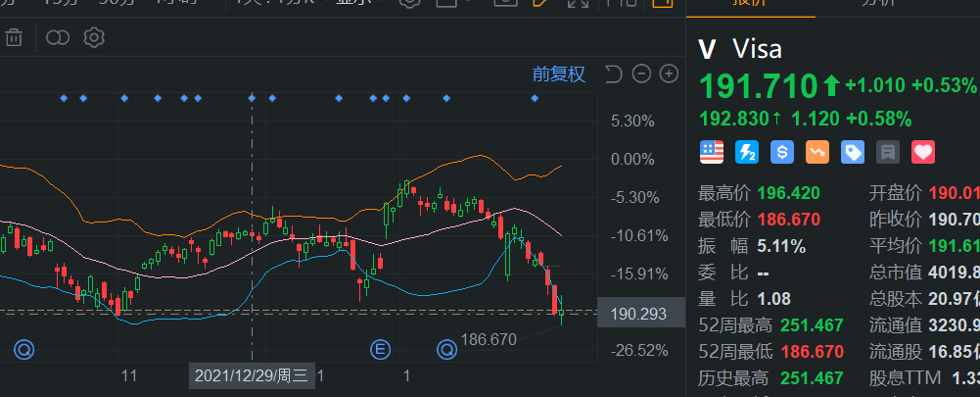
Task: Click the 振幅 value 5.11%
Action: coord(780,246)
